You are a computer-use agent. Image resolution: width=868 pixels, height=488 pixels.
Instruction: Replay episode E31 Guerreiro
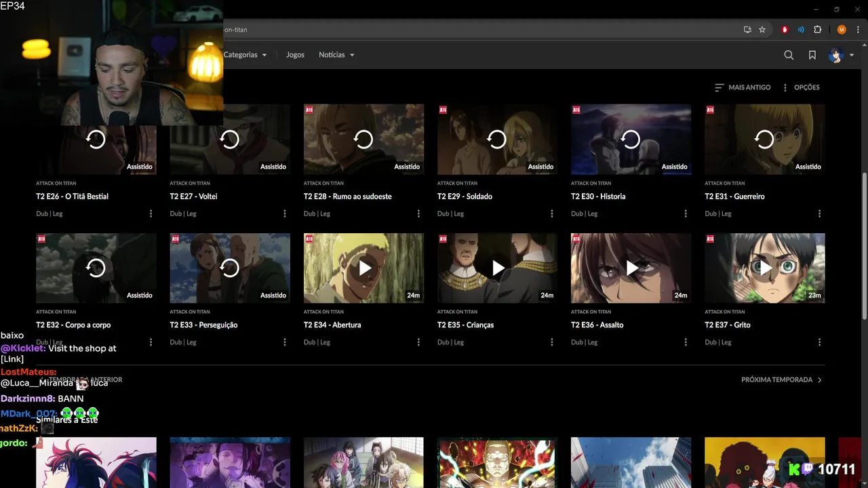(x=764, y=140)
